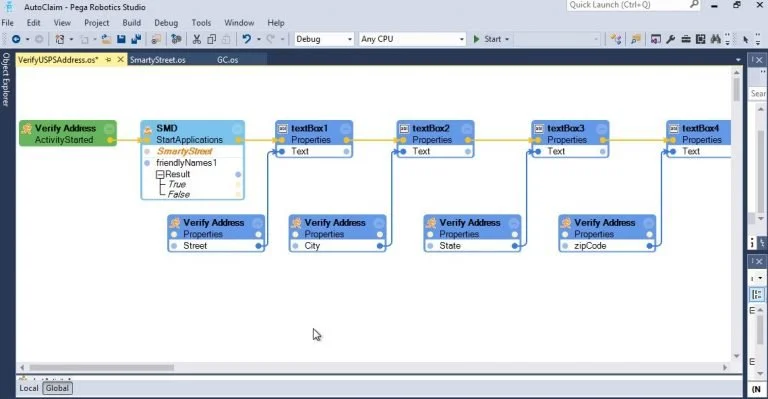The height and width of the screenshot is (399, 768).
Task: Switch to the SmartyStreet.os tab
Action: click(x=158, y=60)
